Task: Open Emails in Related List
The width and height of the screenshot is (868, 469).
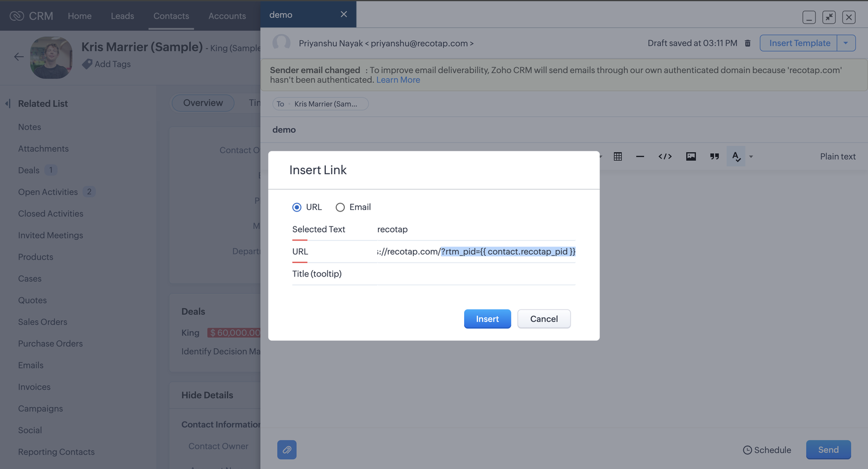Action: pos(31,365)
